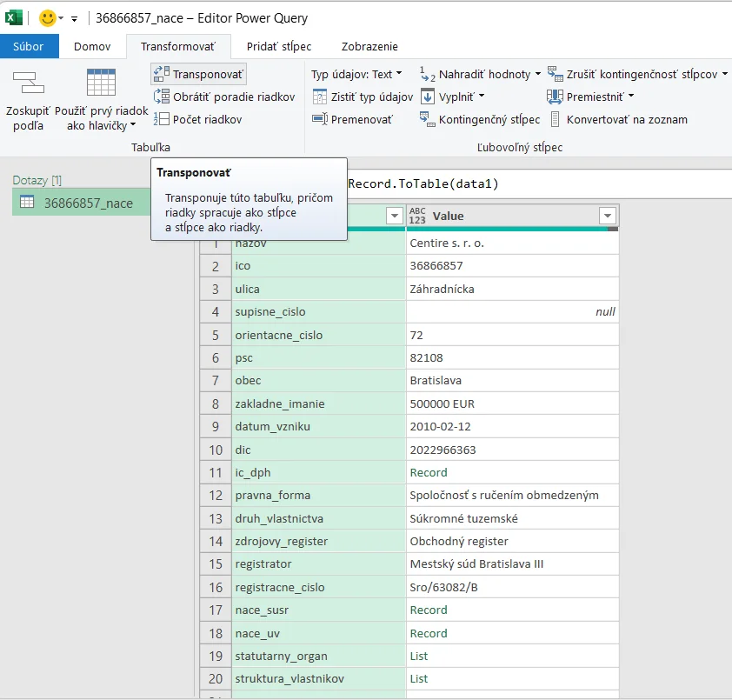Open the Record link in the nace_susr row

[x=429, y=610]
